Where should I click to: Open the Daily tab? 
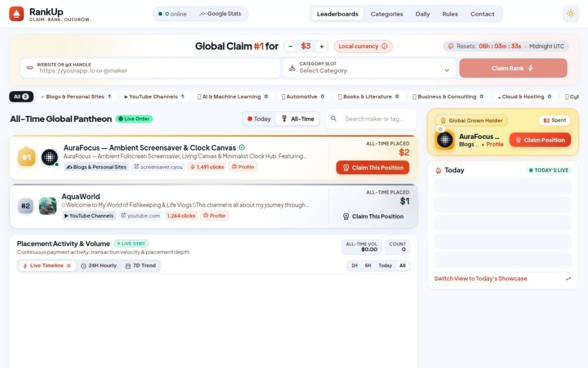[x=422, y=14]
